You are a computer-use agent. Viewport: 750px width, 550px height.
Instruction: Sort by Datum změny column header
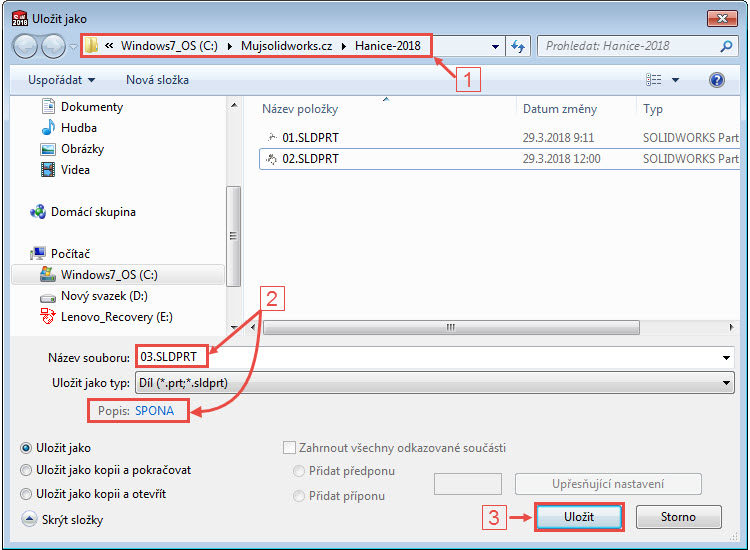pyautogui.click(x=560, y=109)
